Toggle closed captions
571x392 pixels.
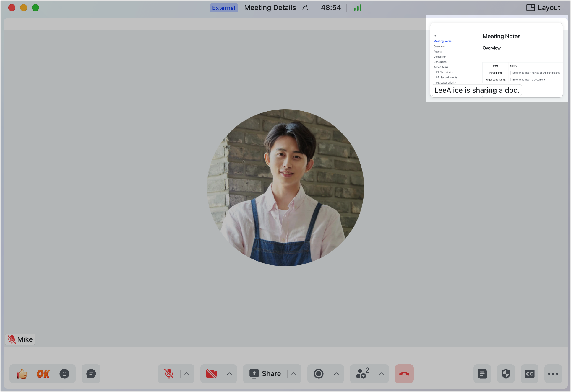coord(530,374)
